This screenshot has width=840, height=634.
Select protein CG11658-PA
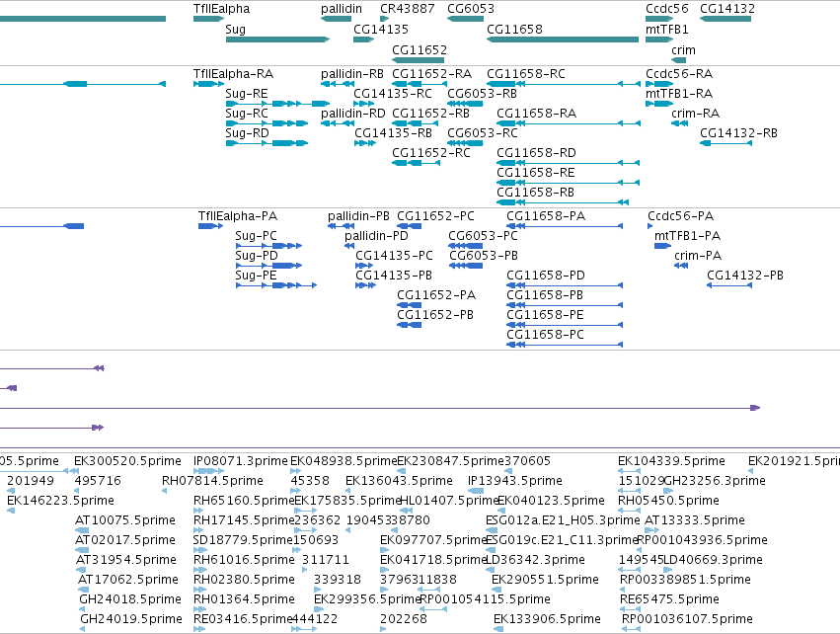pos(546,216)
